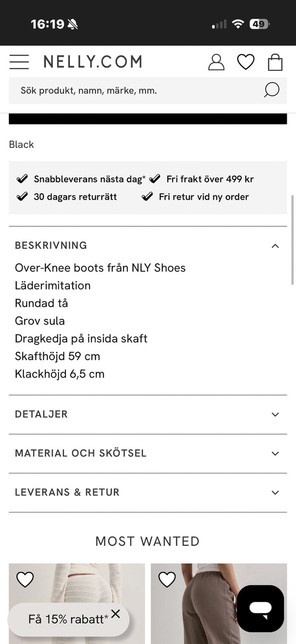Open the wishlist heart in header

coord(245,62)
